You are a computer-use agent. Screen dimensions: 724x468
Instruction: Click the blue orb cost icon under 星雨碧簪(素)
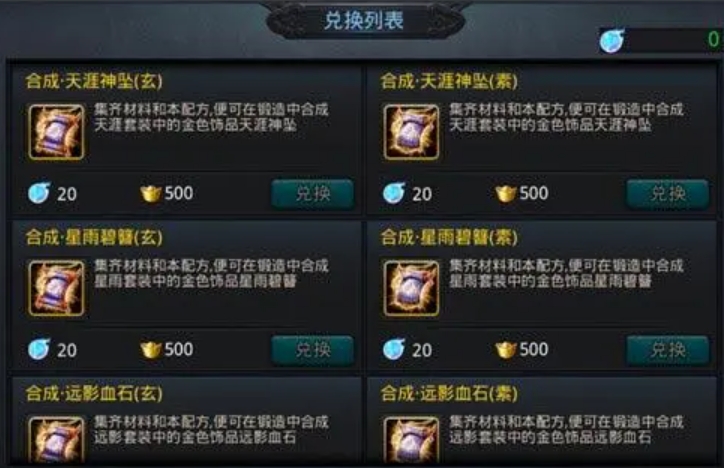394,349
